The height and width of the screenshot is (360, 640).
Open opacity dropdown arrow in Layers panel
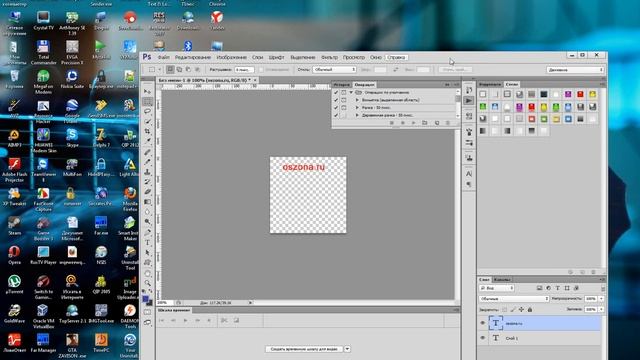[x=601, y=299]
